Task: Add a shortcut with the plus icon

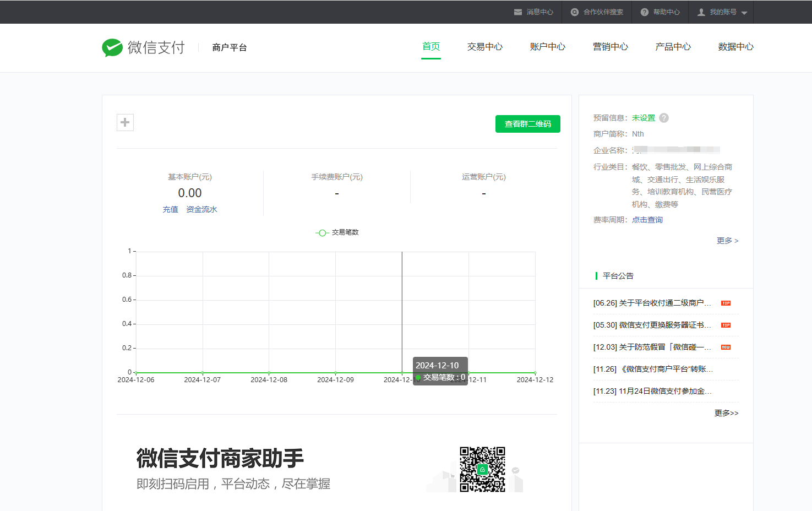Action: click(x=125, y=122)
